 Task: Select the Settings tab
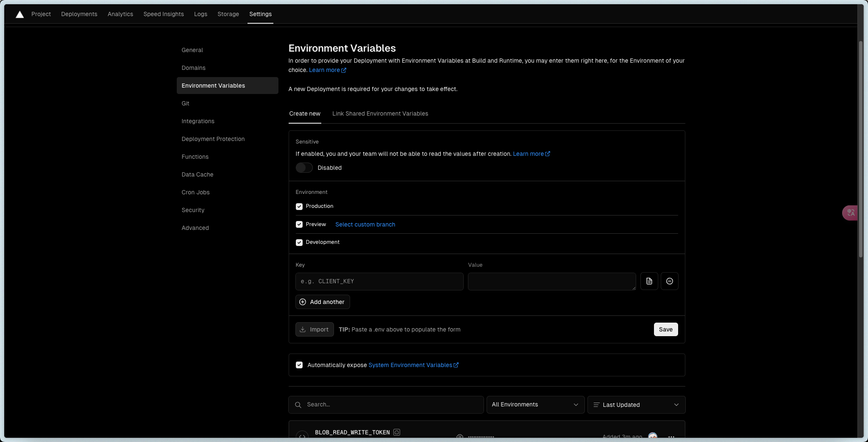pos(261,14)
